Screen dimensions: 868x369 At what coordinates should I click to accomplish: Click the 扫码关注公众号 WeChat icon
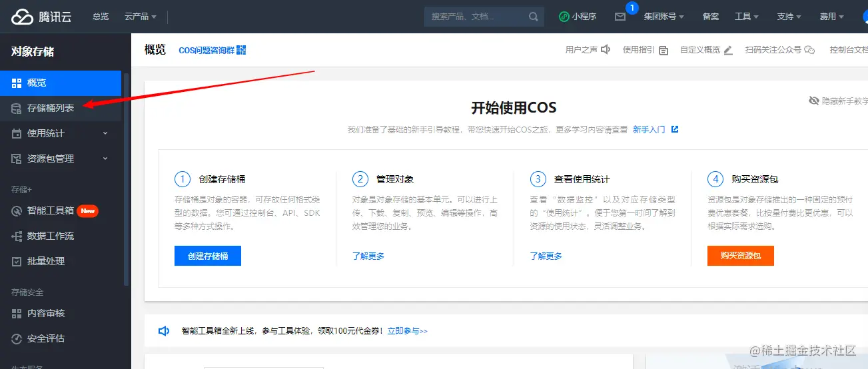pos(810,50)
